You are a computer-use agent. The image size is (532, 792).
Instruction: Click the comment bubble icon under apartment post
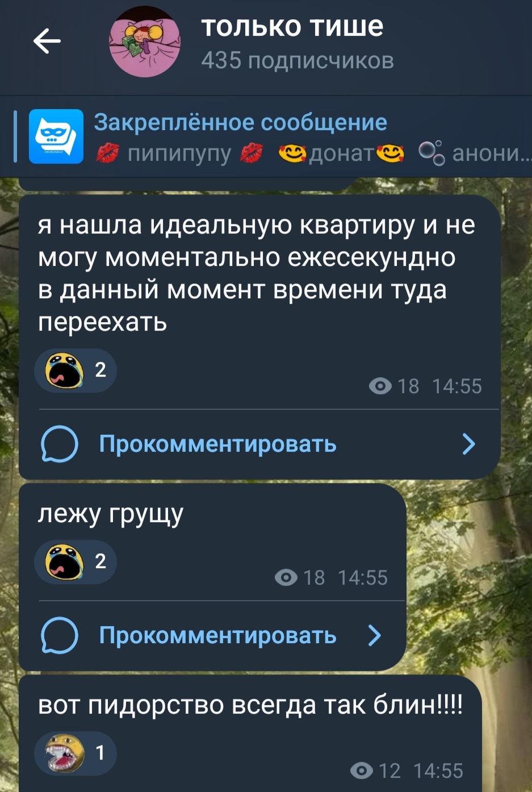[x=60, y=444]
